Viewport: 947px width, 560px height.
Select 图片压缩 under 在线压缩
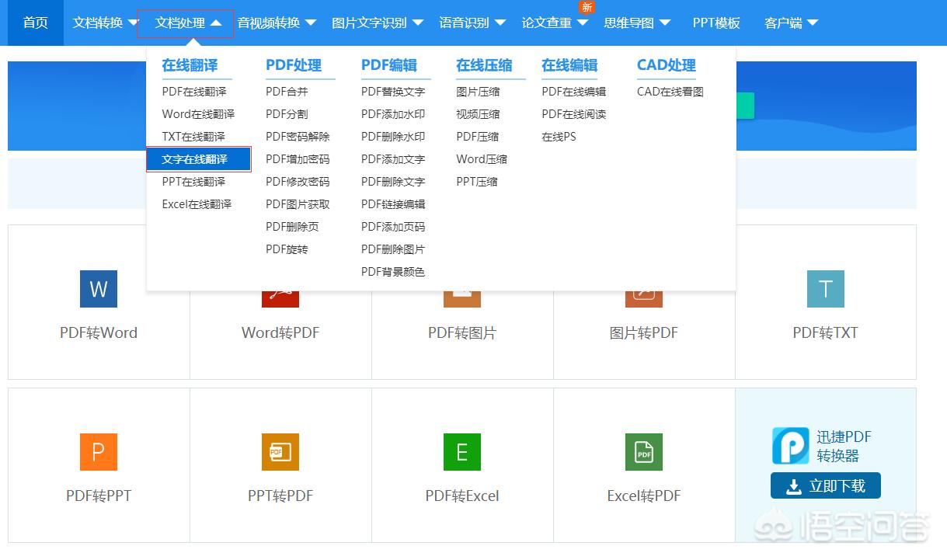pyautogui.click(x=478, y=92)
